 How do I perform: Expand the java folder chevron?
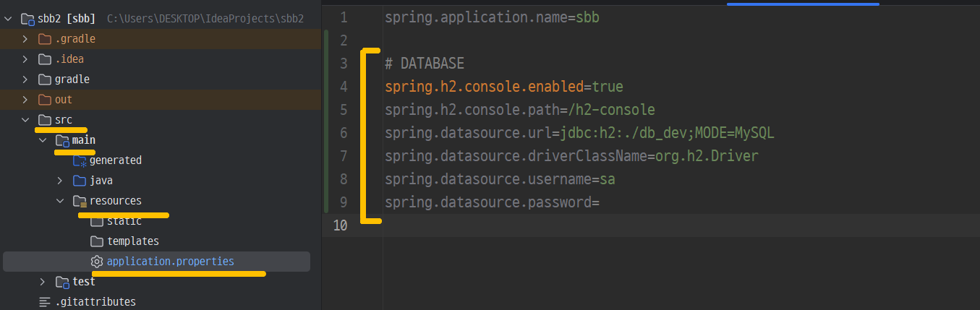59,181
